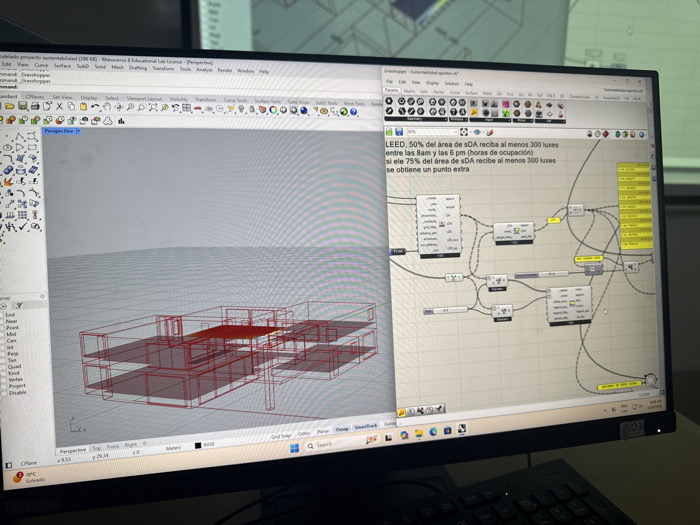The height and width of the screenshot is (525, 700).
Task: Enable the Point object snap
Action: pos(3,327)
